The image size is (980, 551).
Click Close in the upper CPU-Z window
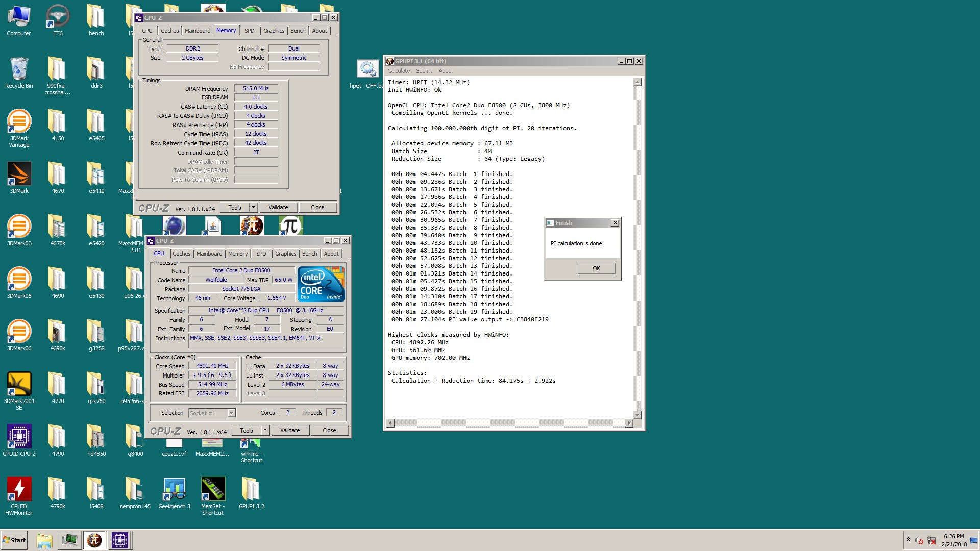point(317,207)
